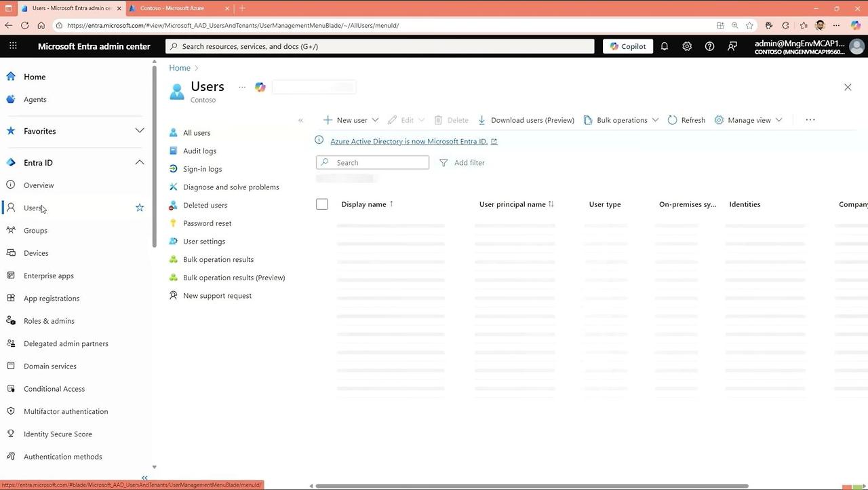Click the Deleted users icon
Viewport: 868px width, 490px height.
(174, 205)
